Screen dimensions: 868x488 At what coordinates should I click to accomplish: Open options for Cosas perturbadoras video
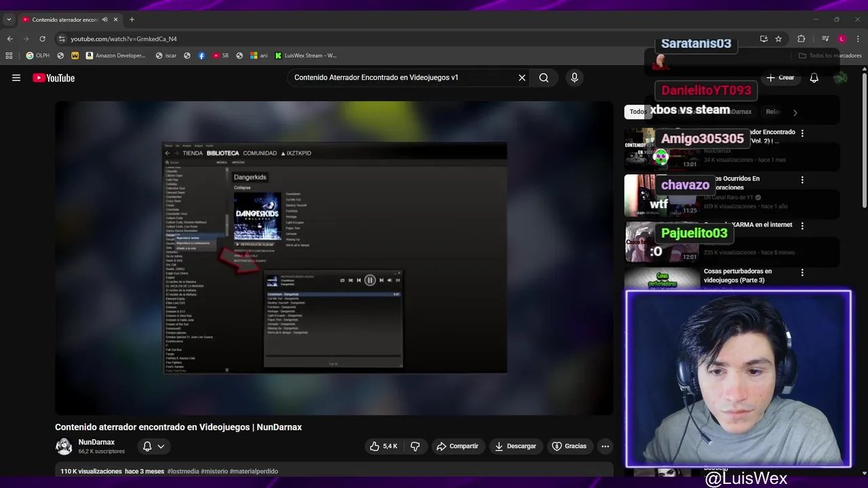(x=802, y=272)
